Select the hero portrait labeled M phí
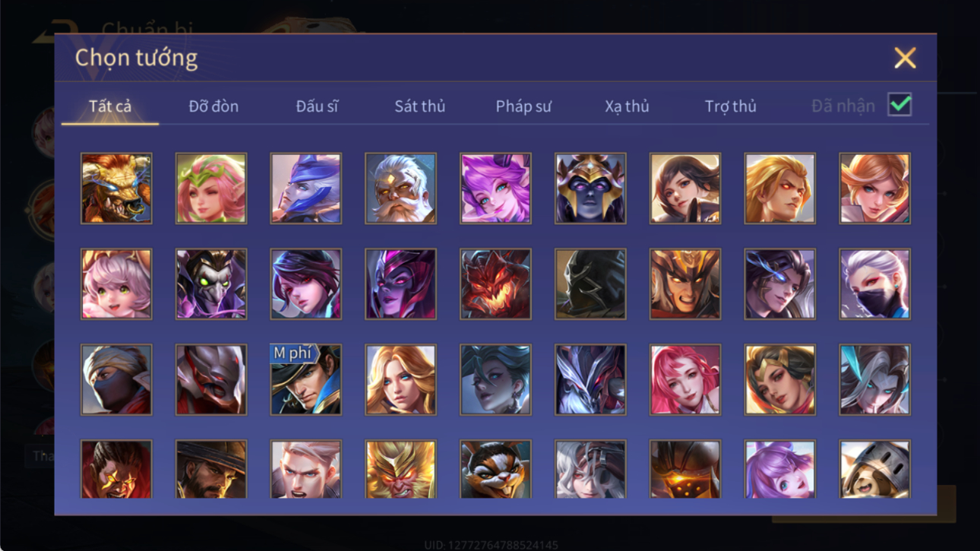 tap(306, 379)
